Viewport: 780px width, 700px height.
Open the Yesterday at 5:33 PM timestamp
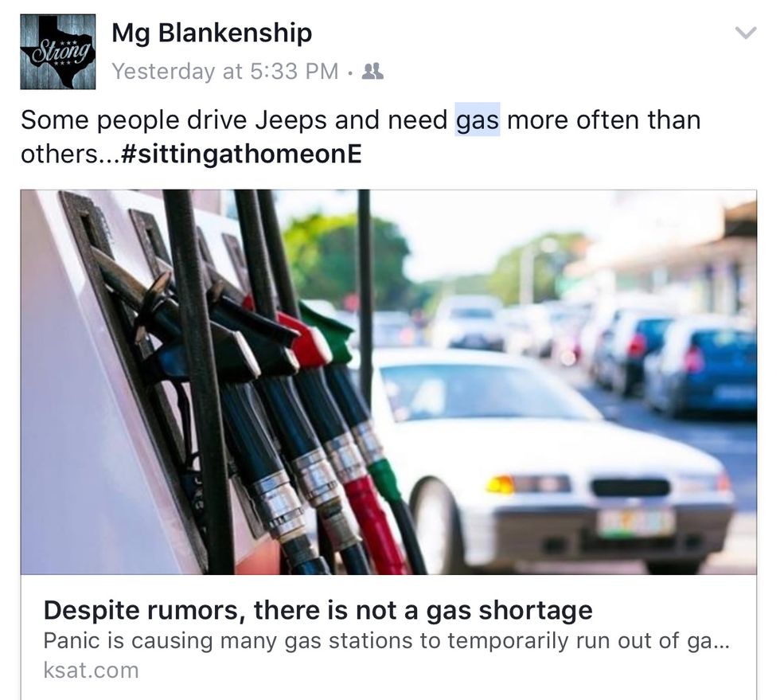225,71
